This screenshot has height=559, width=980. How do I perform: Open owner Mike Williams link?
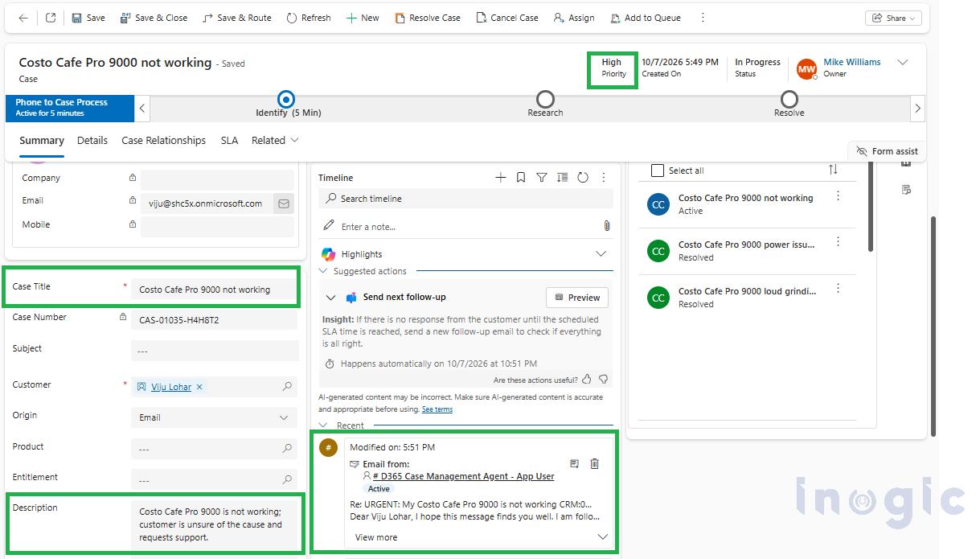coord(851,62)
